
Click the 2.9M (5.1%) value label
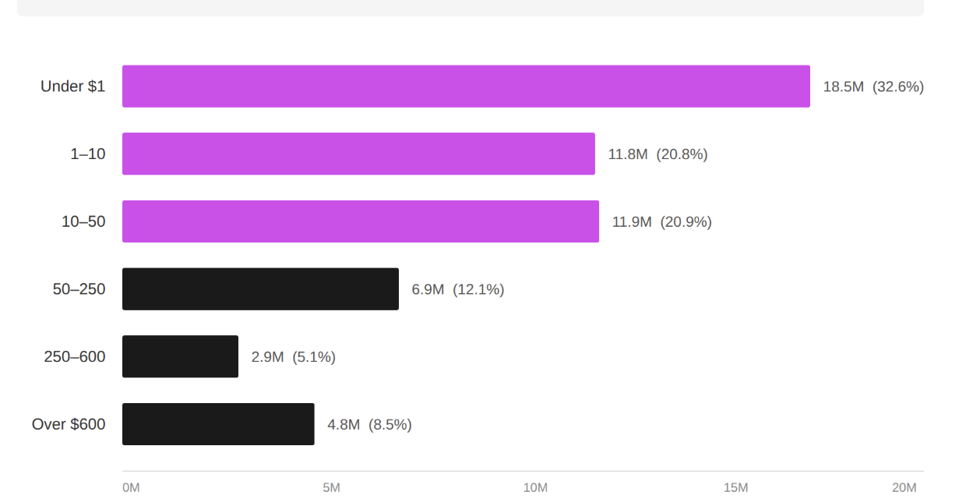pyautogui.click(x=293, y=357)
